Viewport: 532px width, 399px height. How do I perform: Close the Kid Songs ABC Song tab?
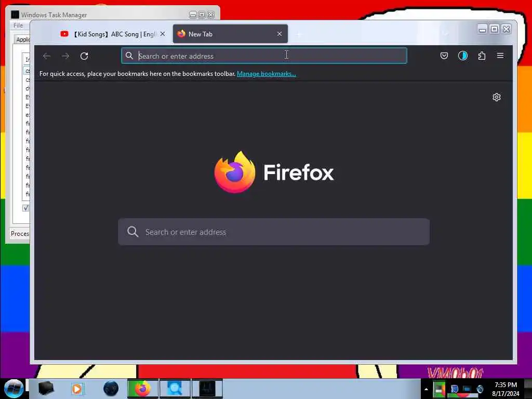[163, 34]
